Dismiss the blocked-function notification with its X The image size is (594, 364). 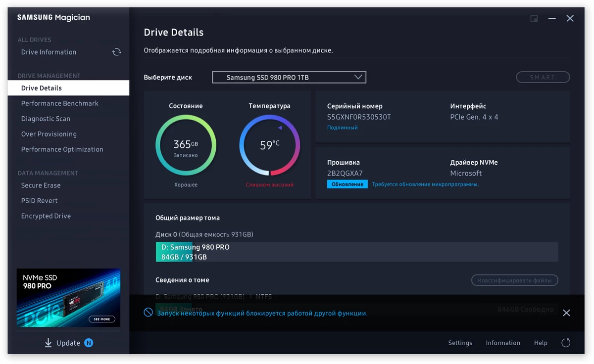pos(566,313)
